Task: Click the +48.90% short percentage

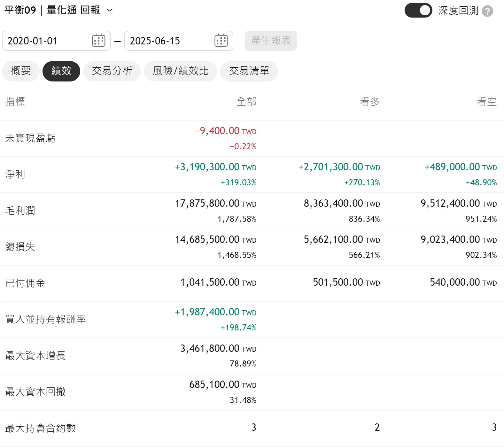Action: point(481,182)
